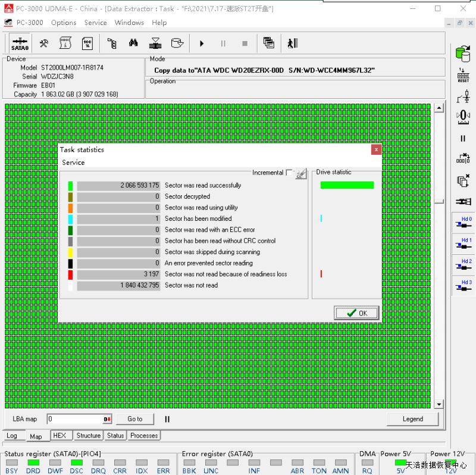
Task: Click the RESET icon in right sidebar
Action: pos(463,76)
